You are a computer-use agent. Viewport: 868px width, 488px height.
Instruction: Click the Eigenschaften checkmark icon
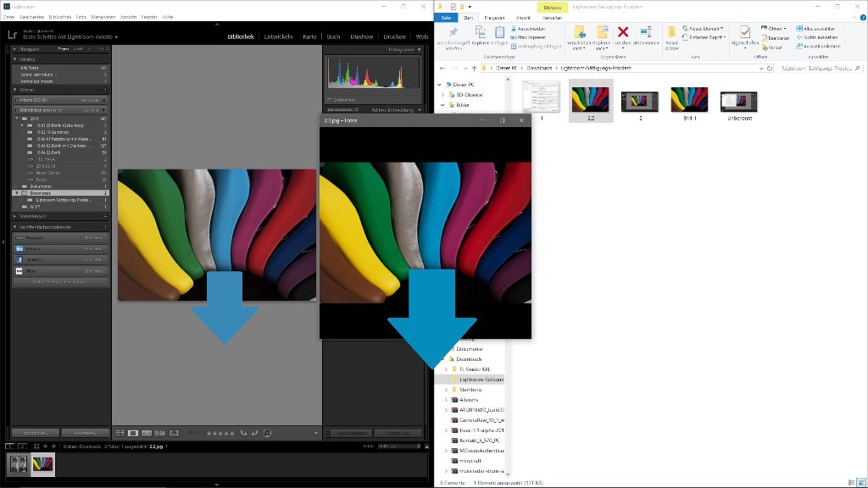pos(745,32)
